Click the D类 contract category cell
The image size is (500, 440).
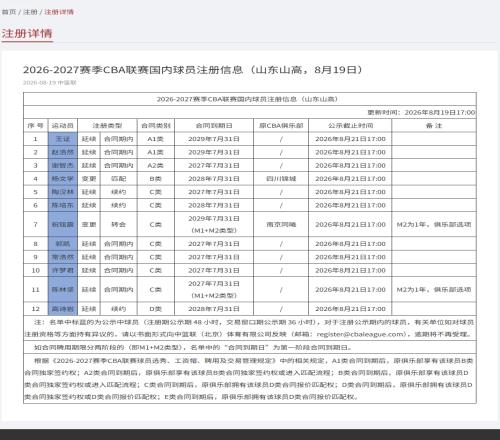(x=156, y=309)
